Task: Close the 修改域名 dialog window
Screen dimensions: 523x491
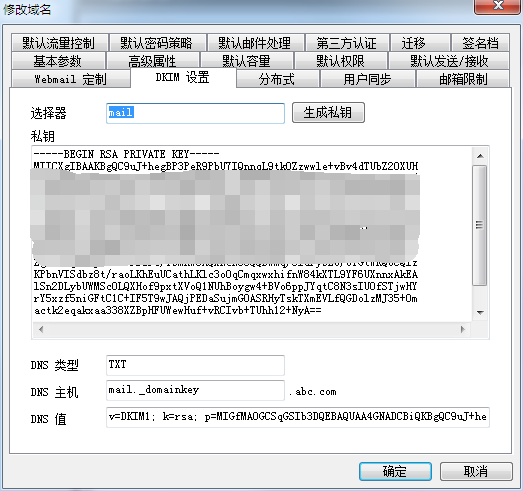Action: 498,6
